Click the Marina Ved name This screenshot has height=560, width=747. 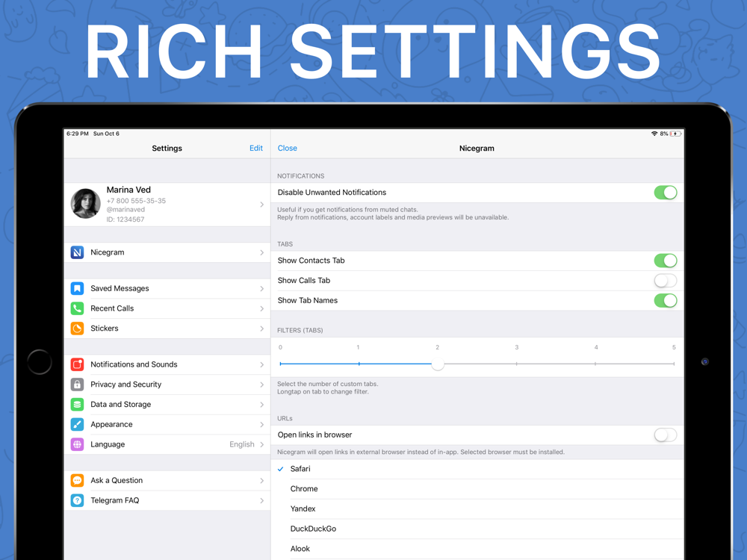click(128, 190)
